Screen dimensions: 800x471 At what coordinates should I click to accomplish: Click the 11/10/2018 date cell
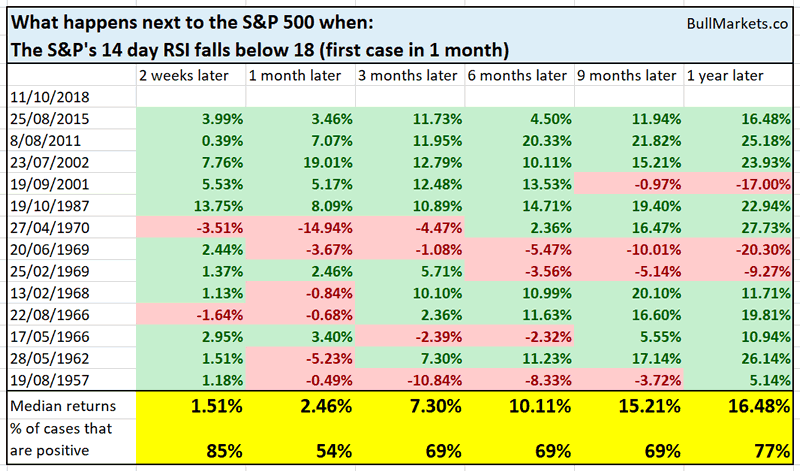click(x=47, y=97)
